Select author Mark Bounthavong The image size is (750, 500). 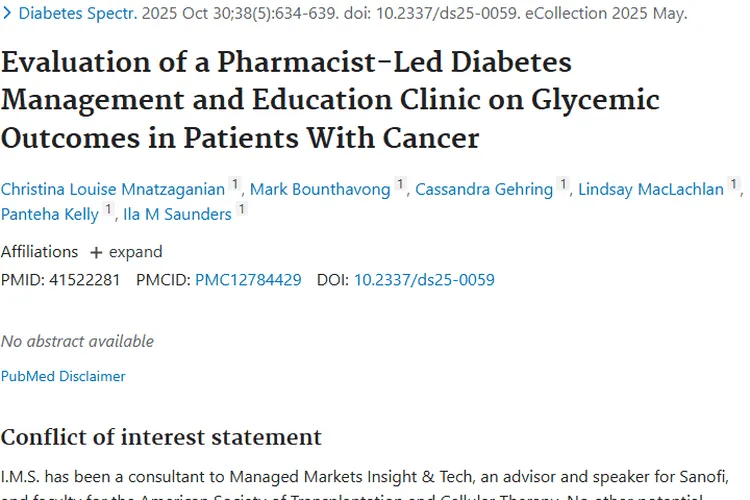tap(320, 189)
